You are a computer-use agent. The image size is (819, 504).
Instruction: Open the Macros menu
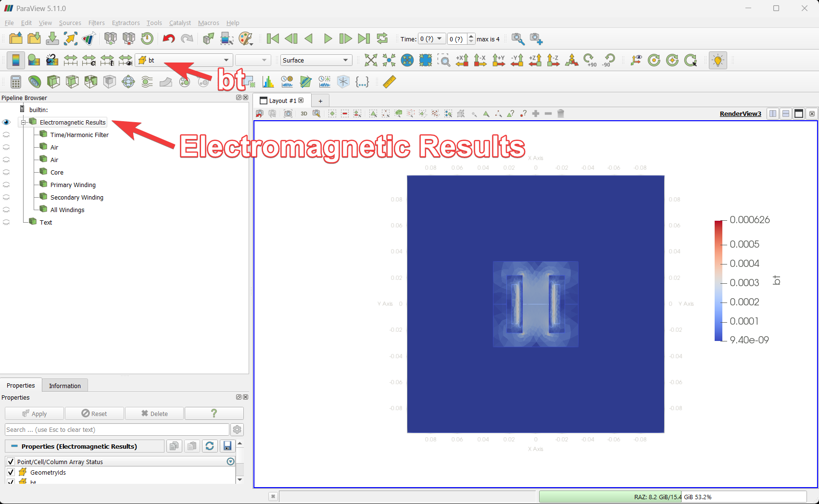tap(208, 23)
